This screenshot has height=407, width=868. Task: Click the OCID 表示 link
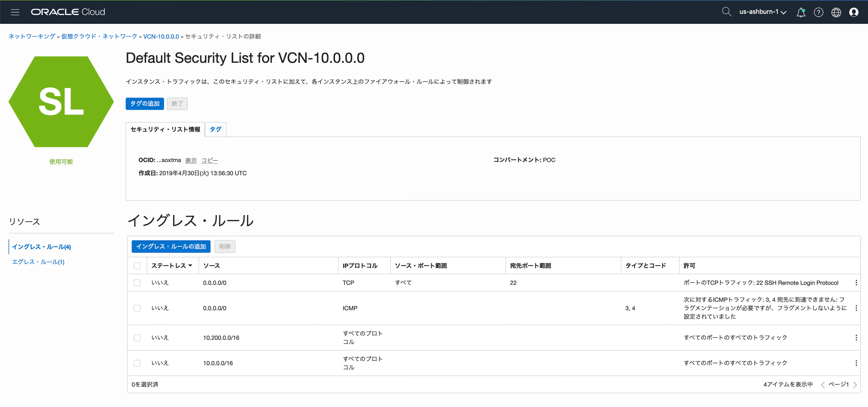[191, 160]
